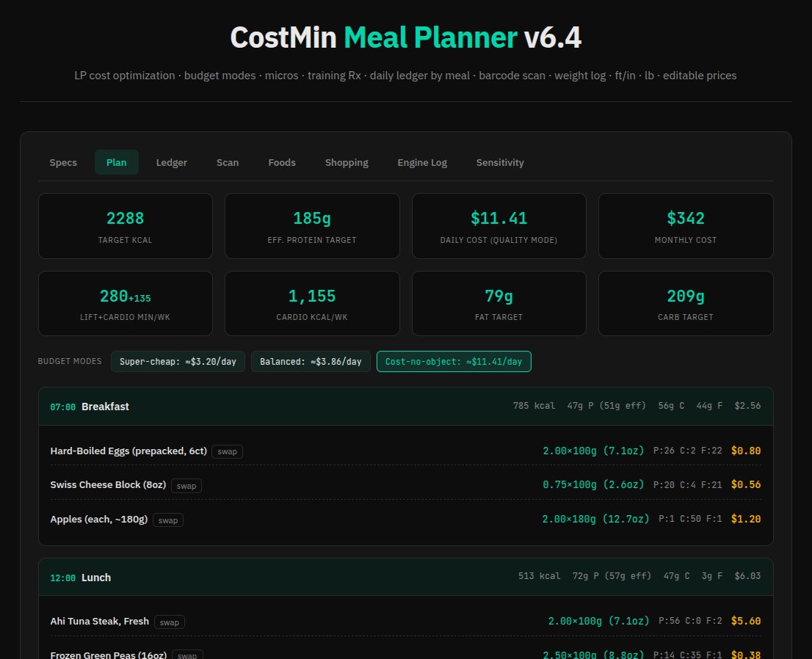Choose Balanced budget mode
The width and height of the screenshot is (812, 659).
pyautogui.click(x=311, y=361)
